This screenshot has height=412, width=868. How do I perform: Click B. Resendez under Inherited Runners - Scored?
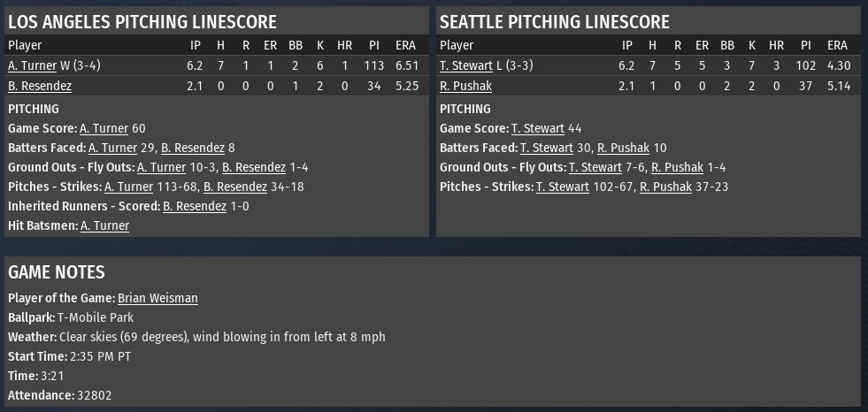click(194, 206)
